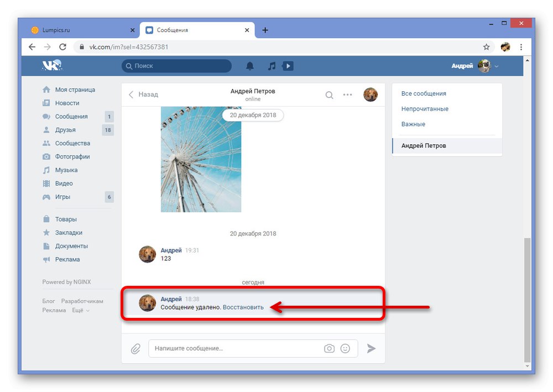Open conversation actions three-dots menu
Image resolution: width=553 pixels, height=392 pixels.
(347, 95)
